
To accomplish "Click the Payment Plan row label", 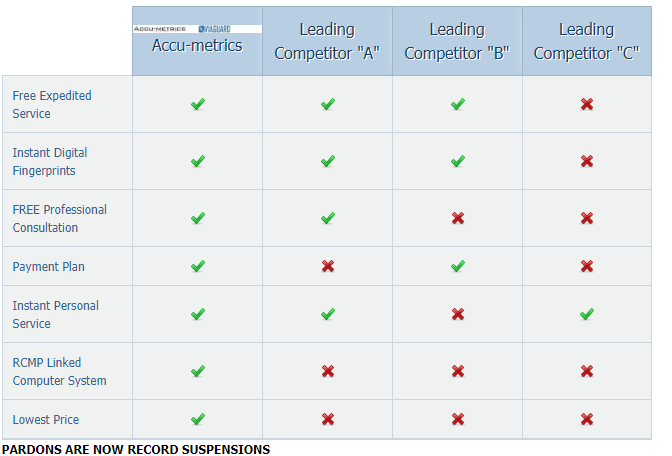I will (x=49, y=267).
